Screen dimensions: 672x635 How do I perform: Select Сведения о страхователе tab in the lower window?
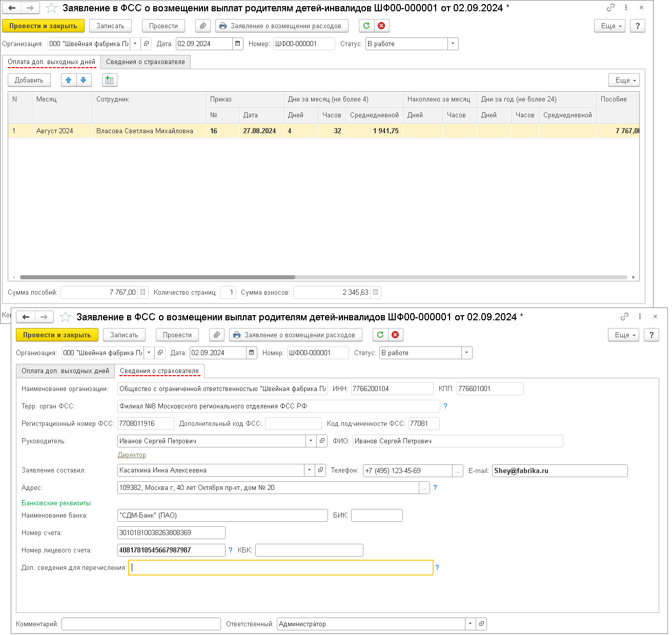pyautogui.click(x=159, y=371)
